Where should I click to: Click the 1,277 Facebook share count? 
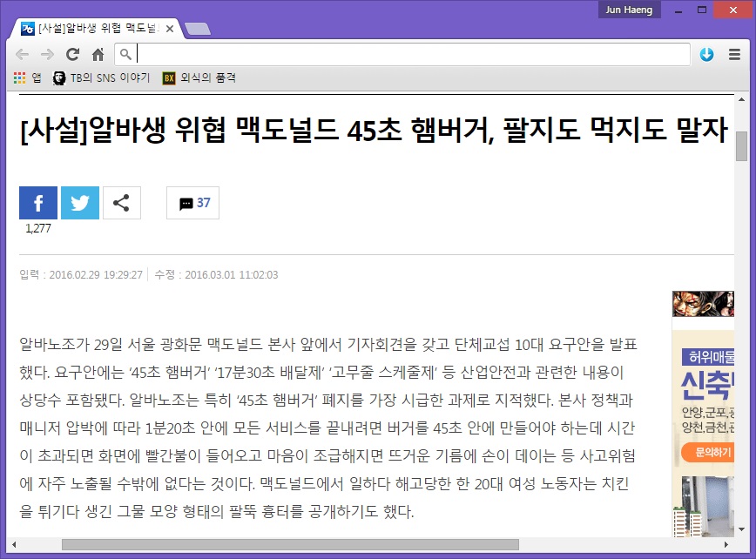click(x=38, y=228)
